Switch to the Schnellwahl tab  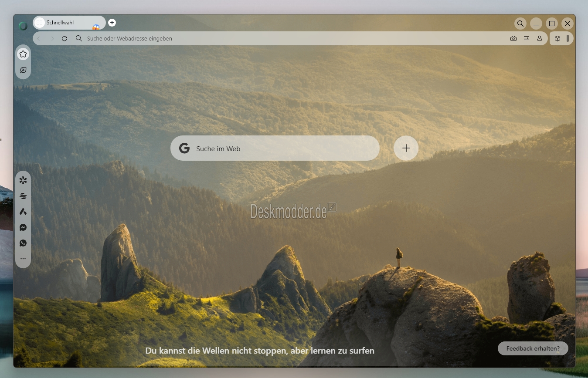coord(69,23)
